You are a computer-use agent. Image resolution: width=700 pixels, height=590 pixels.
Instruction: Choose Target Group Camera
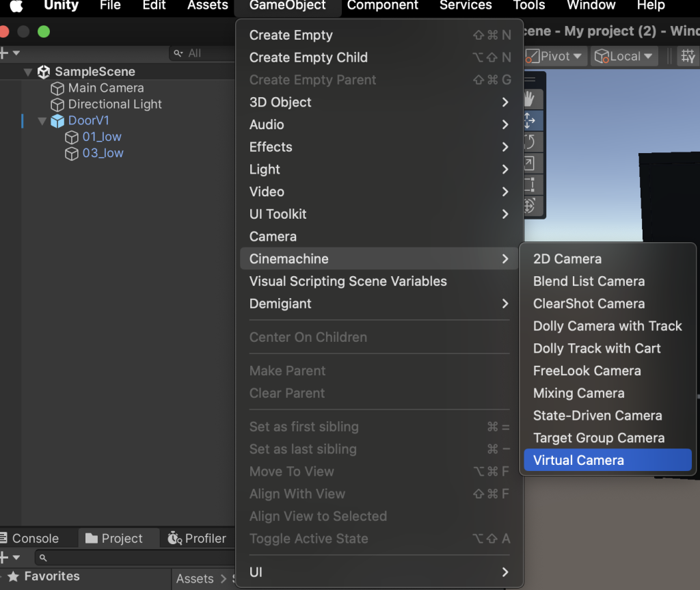click(x=608, y=438)
